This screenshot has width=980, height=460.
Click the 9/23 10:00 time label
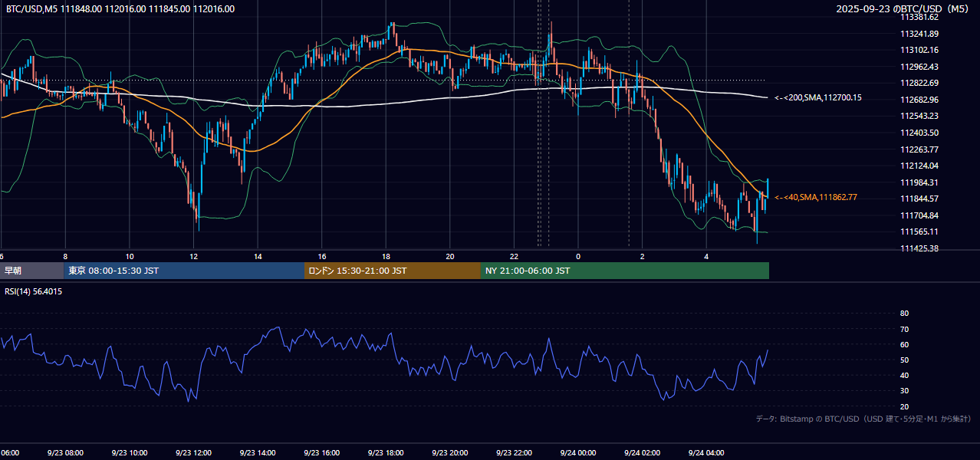[x=129, y=453]
